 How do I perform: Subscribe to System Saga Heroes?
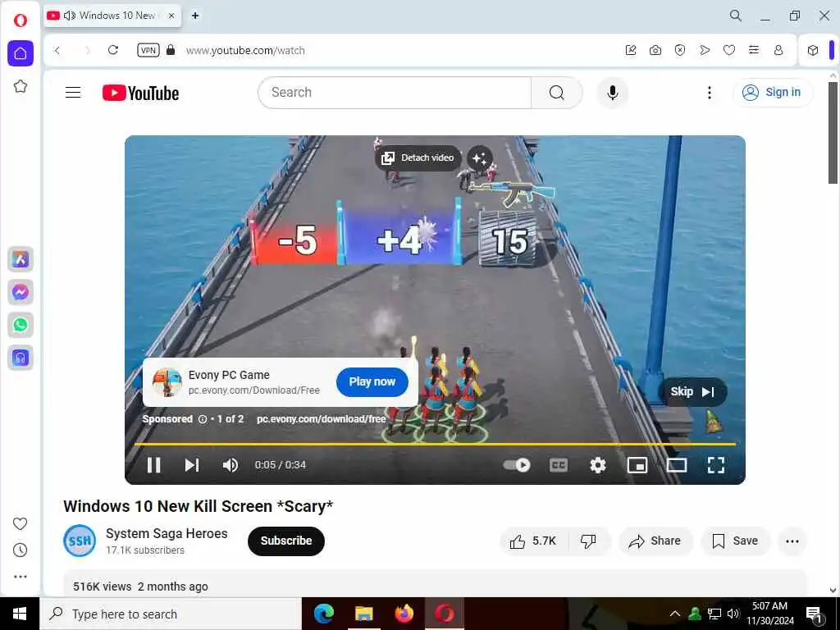point(286,541)
